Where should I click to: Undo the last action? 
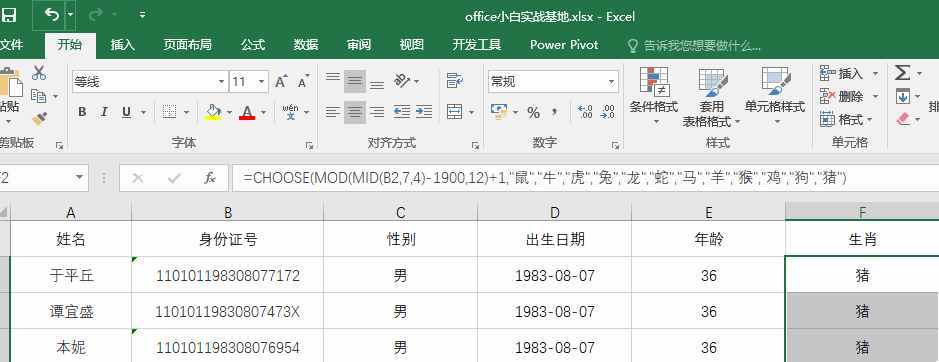click(x=52, y=15)
